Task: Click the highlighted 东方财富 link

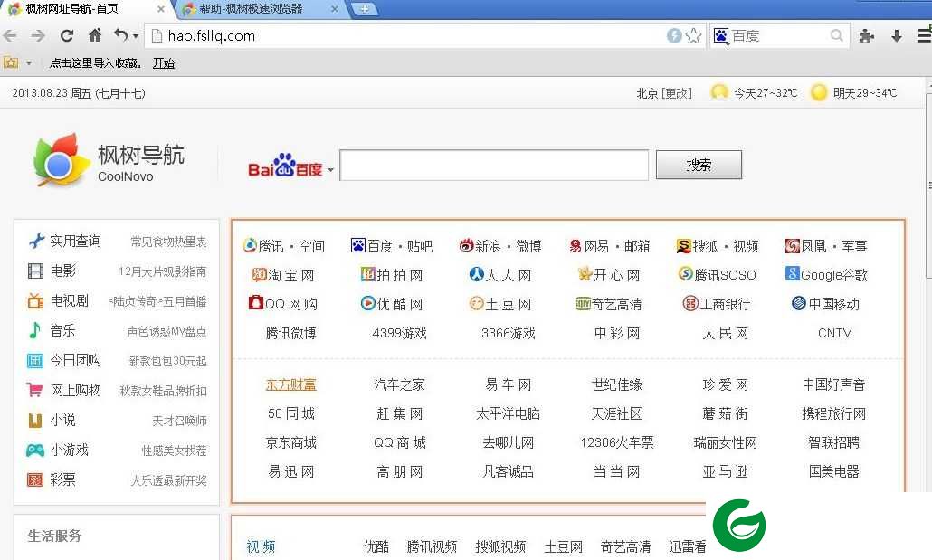Action: point(290,384)
